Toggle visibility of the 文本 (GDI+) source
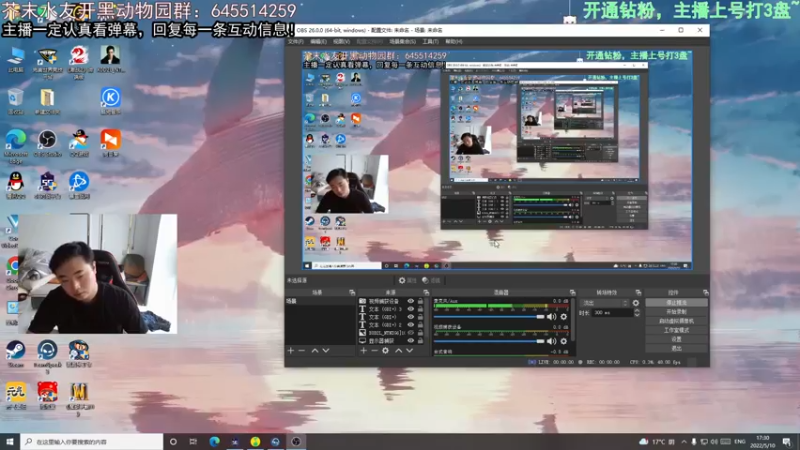 [411, 317]
